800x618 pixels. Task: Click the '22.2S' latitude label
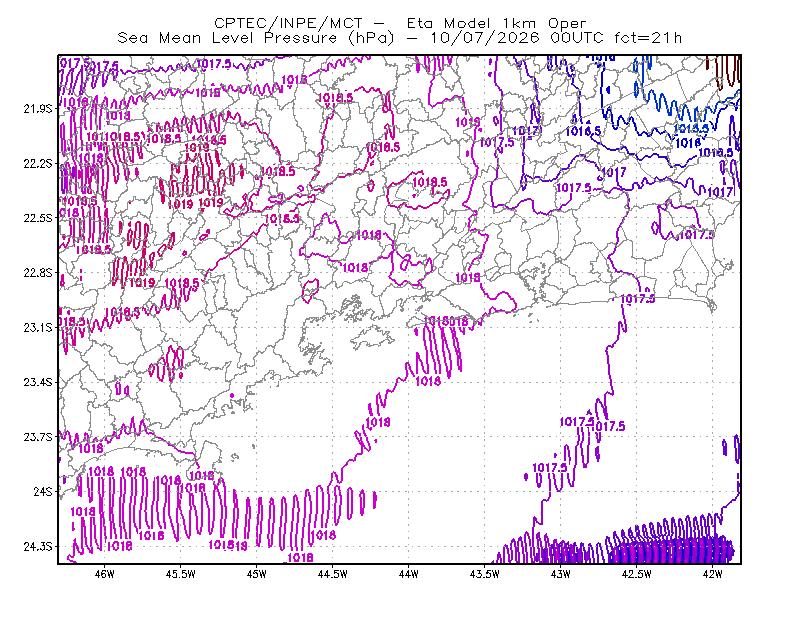38,163
